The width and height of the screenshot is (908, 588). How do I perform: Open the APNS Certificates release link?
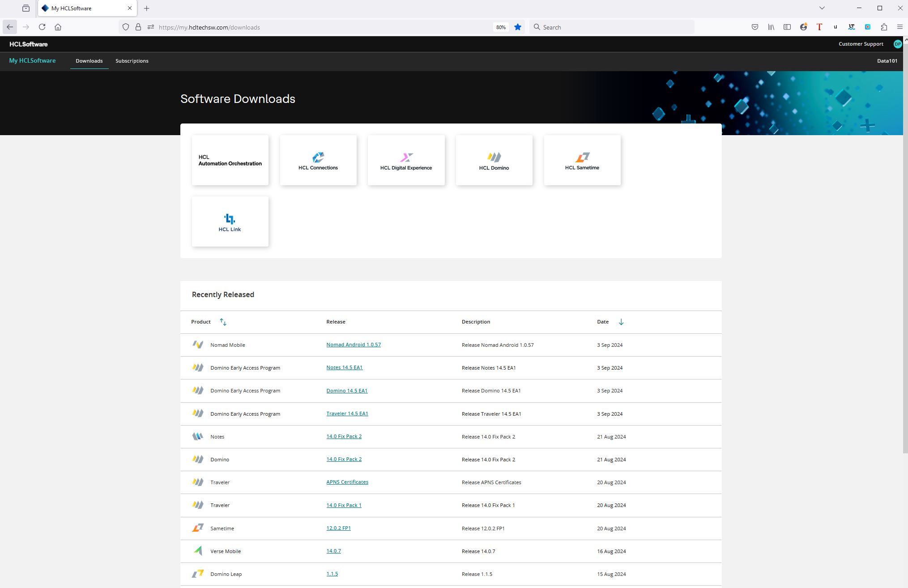click(x=347, y=482)
